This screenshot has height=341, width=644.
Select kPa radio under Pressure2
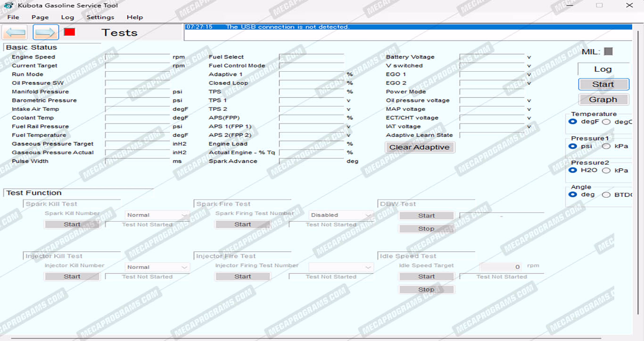pos(606,171)
